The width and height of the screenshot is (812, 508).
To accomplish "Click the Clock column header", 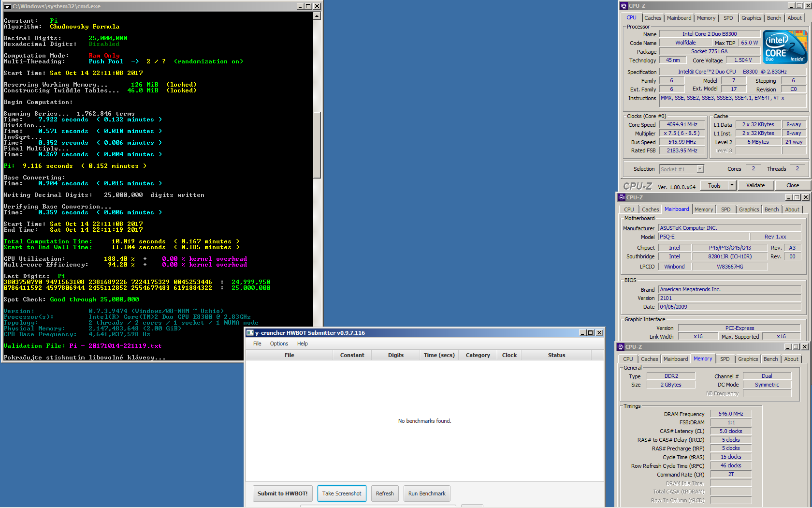I will coord(509,355).
